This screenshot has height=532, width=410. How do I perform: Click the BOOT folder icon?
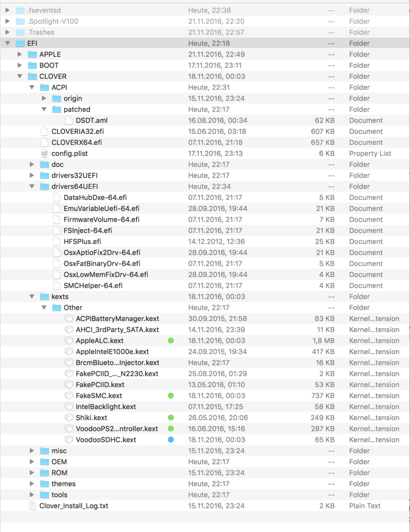(32, 66)
